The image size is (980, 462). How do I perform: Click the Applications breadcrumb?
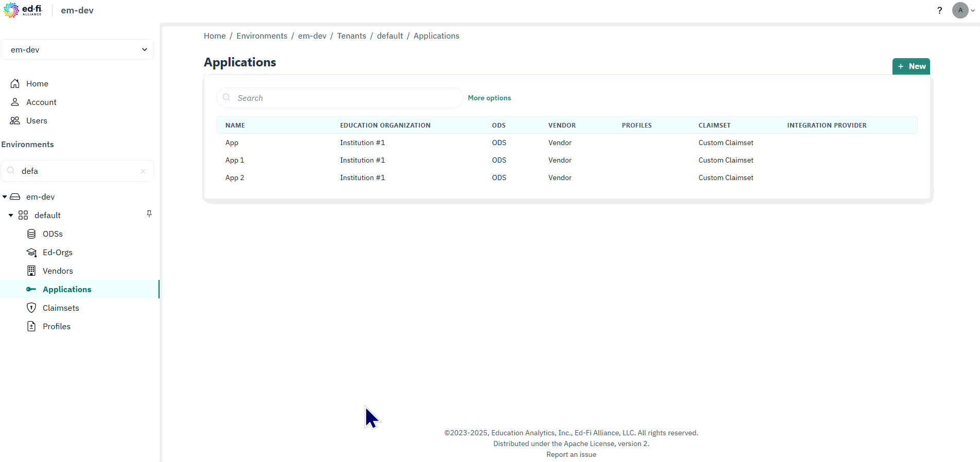pyautogui.click(x=436, y=35)
